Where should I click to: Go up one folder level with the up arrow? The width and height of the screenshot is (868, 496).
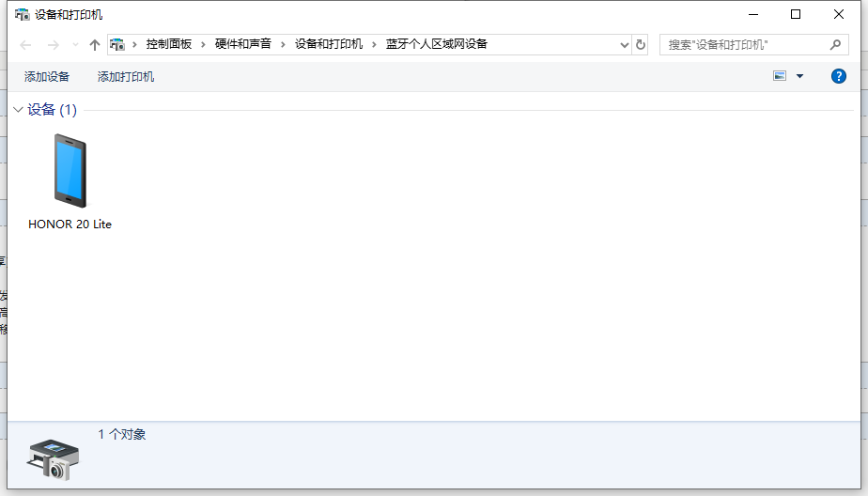click(x=95, y=45)
